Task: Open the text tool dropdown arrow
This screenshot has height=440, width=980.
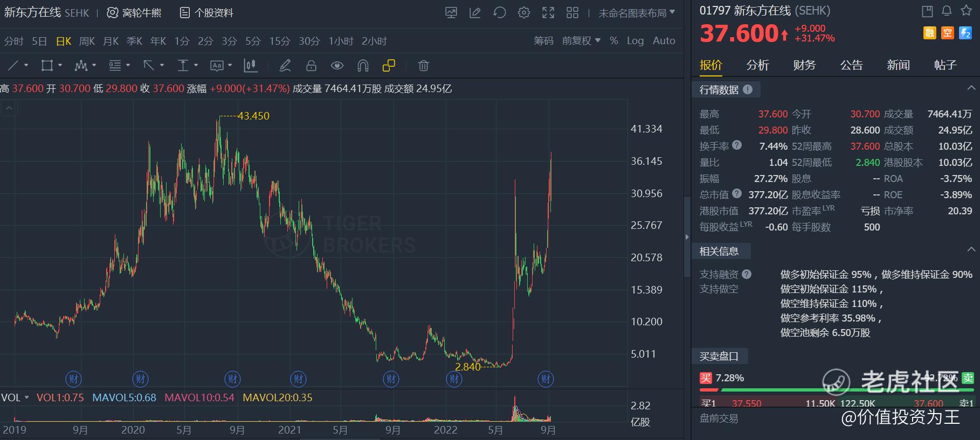Action: (x=230, y=66)
